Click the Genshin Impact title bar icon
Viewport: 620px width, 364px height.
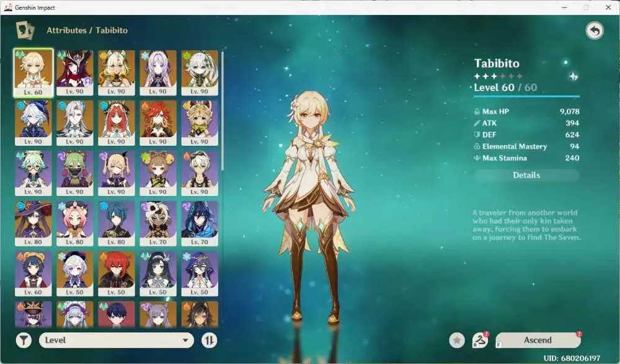pyautogui.click(x=8, y=7)
